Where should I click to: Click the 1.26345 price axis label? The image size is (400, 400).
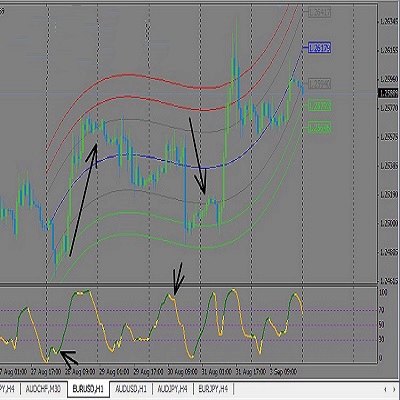tap(389, 22)
